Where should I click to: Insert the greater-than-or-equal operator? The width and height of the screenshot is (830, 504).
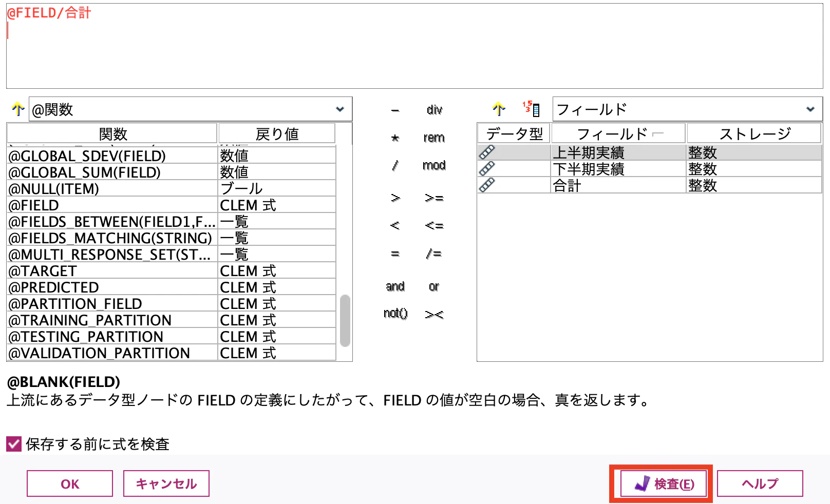pyautogui.click(x=434, y=198)
